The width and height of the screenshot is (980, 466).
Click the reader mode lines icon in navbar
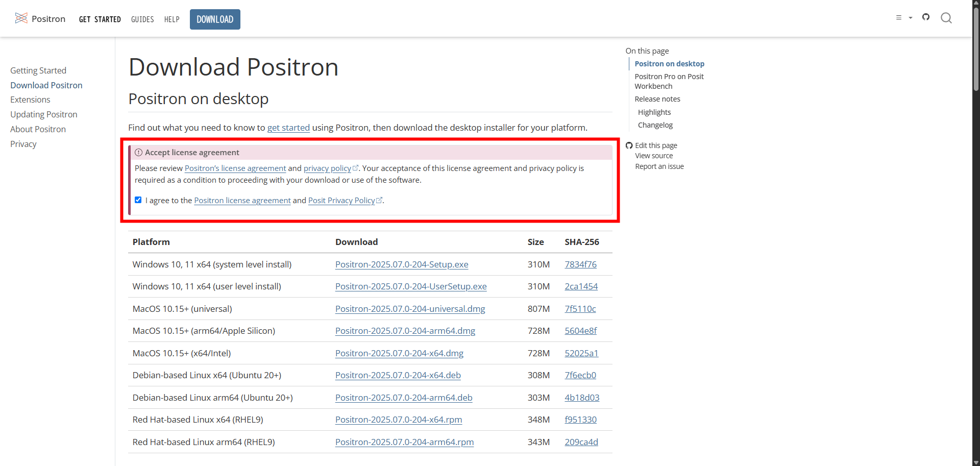899,18
